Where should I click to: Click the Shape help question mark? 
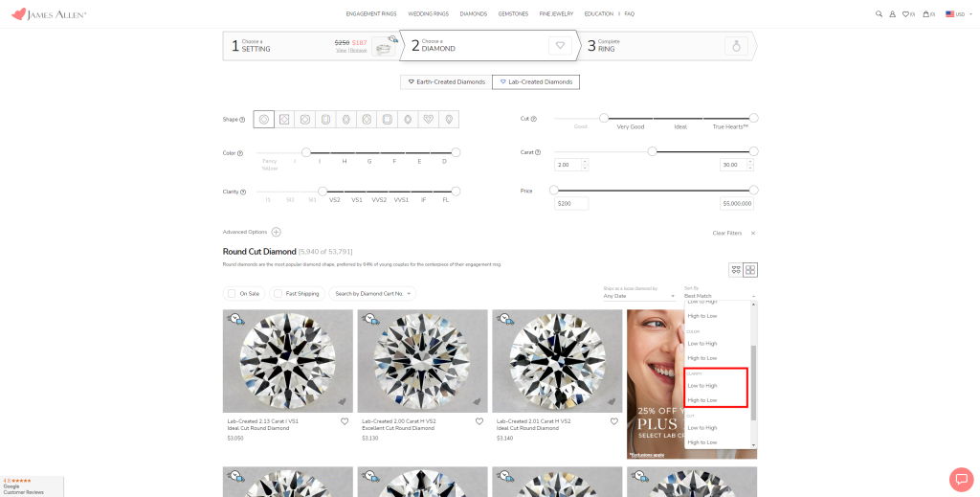242,120
